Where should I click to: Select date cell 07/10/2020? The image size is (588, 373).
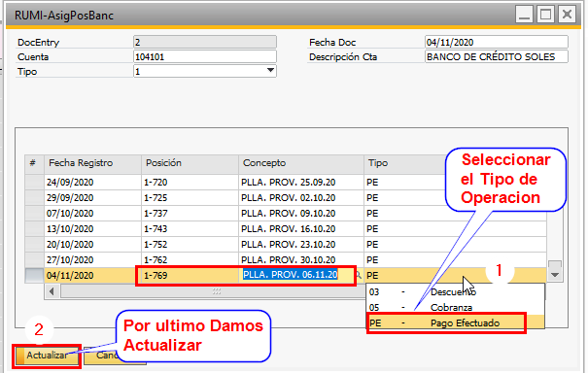click(92, 214)
